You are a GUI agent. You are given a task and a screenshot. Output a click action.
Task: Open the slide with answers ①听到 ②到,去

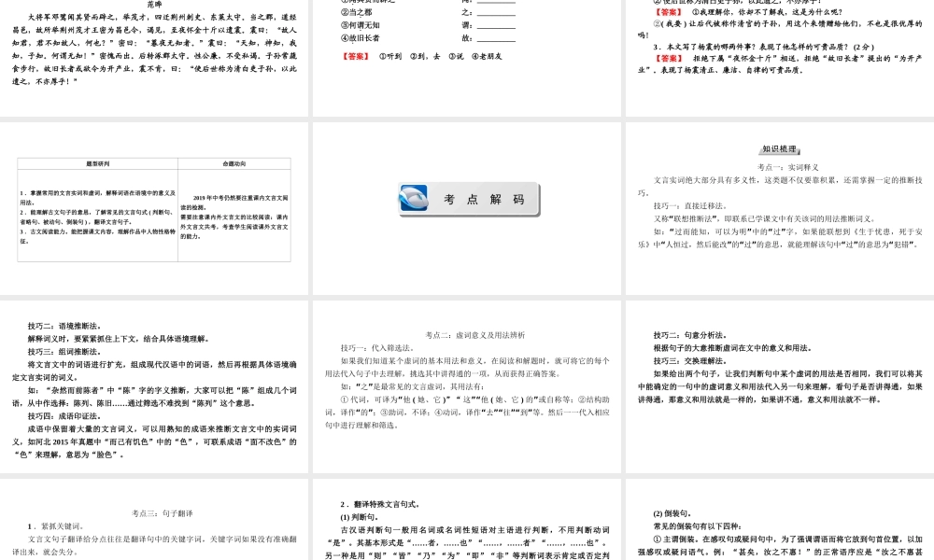point(467,58)
